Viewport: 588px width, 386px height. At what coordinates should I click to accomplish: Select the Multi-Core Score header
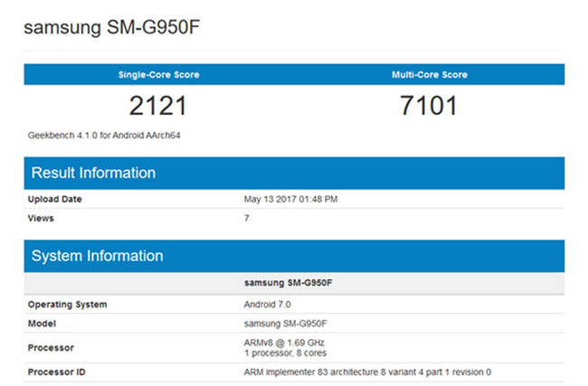click(429, 74)
